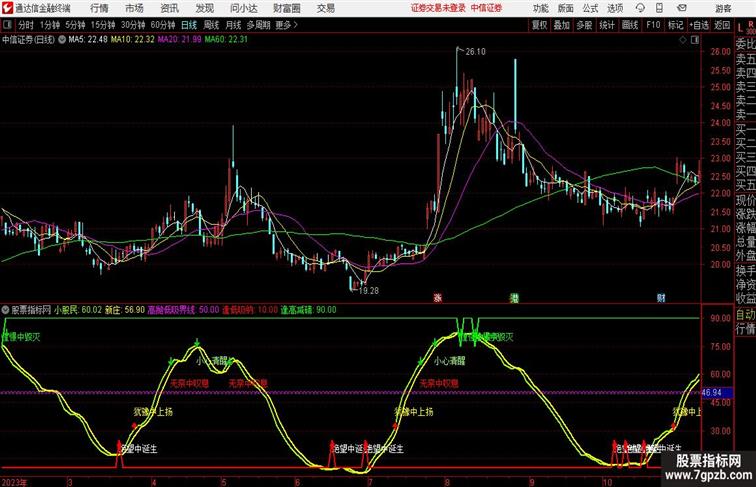Click the 2023年 date axis label

tap(14, 482)
